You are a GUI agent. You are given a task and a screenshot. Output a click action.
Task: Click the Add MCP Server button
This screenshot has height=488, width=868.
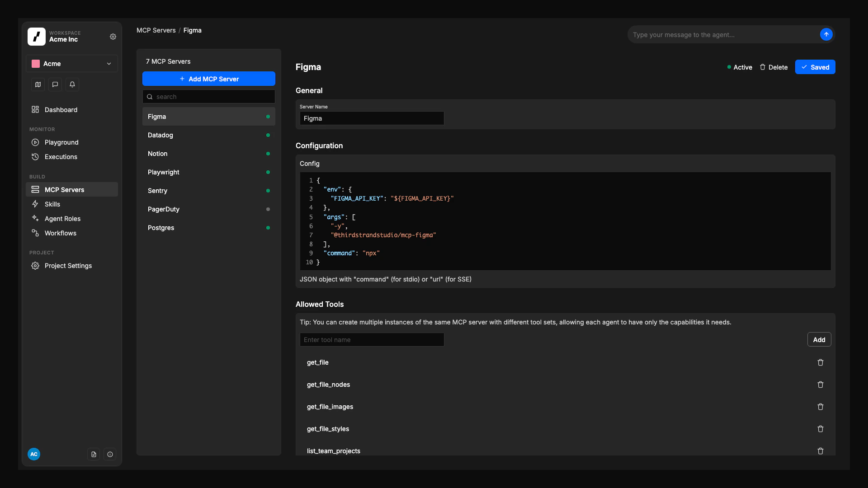pos(209,79)
